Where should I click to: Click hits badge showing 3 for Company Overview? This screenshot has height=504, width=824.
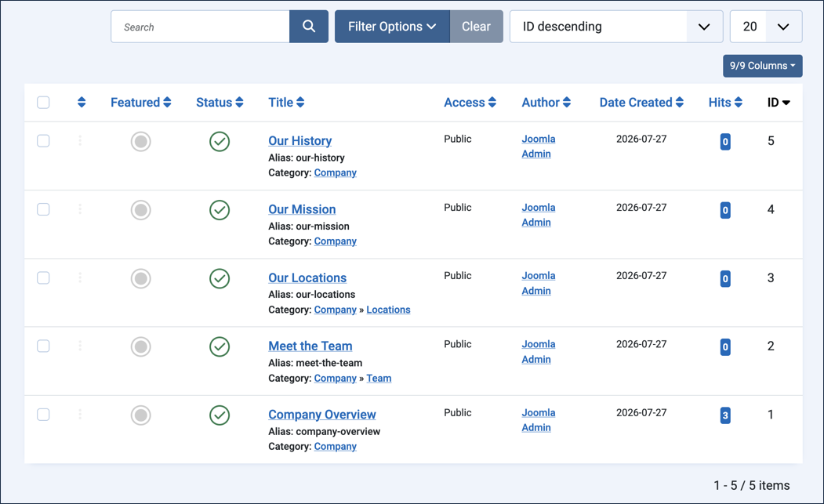[x=725, y=415]
